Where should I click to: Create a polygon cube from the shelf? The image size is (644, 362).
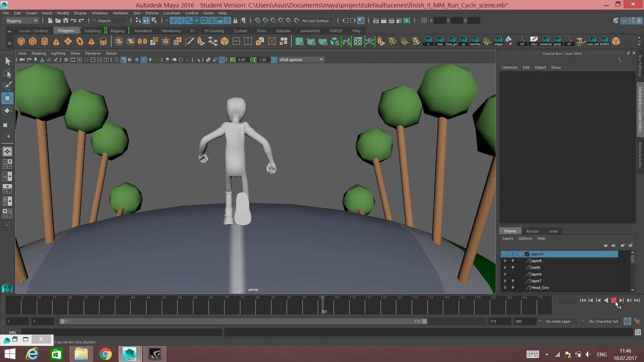pos(33,41)
